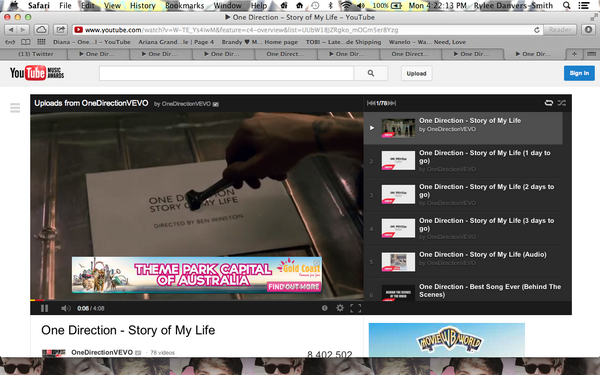Open the video settings gear
Screen dimensions: 600x375
[340, 308]
